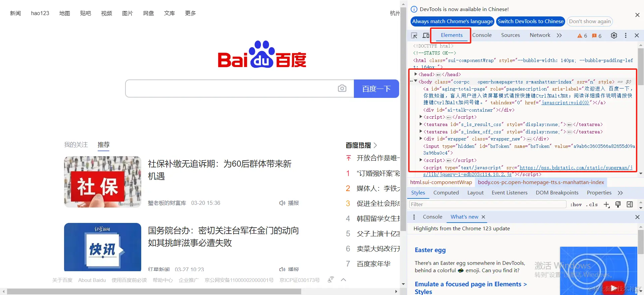
Task: Close the bottom drawer panel
Action: tap(637, 217)
